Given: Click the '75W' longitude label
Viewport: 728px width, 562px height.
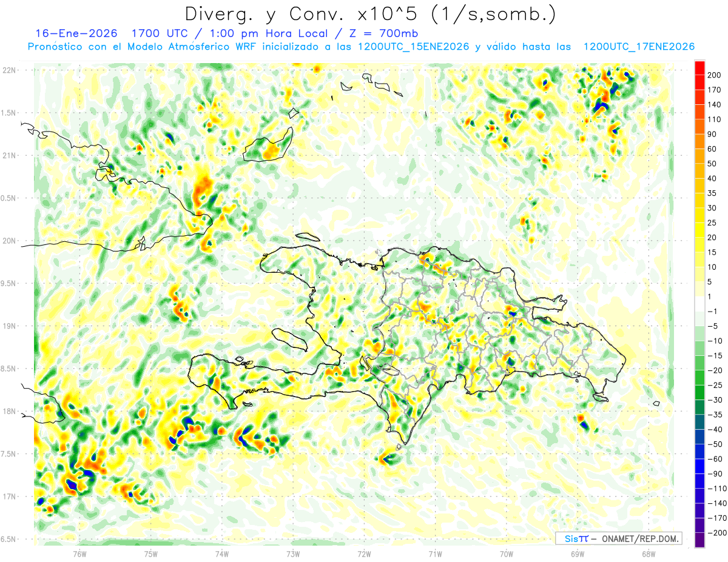Looking at the screenshot, I should coord(150,554).
